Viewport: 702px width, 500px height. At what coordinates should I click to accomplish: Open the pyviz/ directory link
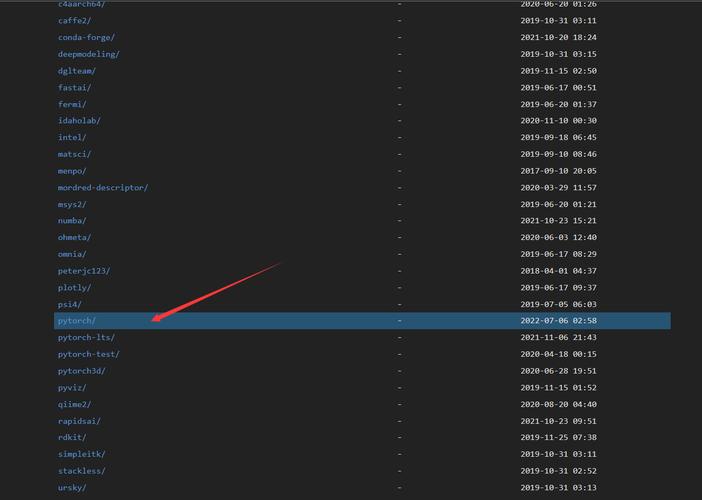[72, 388]
